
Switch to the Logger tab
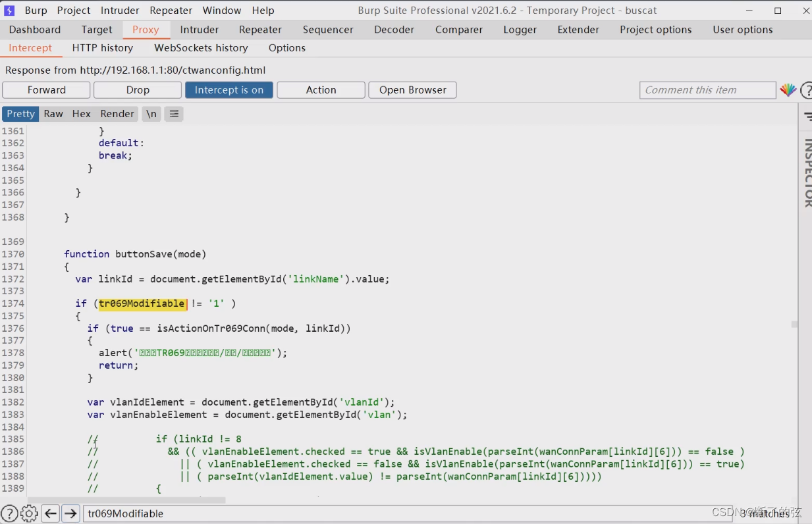point(520,30)
